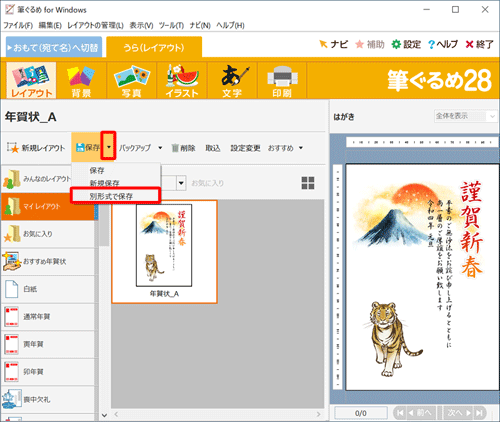This screenshot has width=500, height=422.
Task: Go to last page button
Action: click(x=480, y=413)
